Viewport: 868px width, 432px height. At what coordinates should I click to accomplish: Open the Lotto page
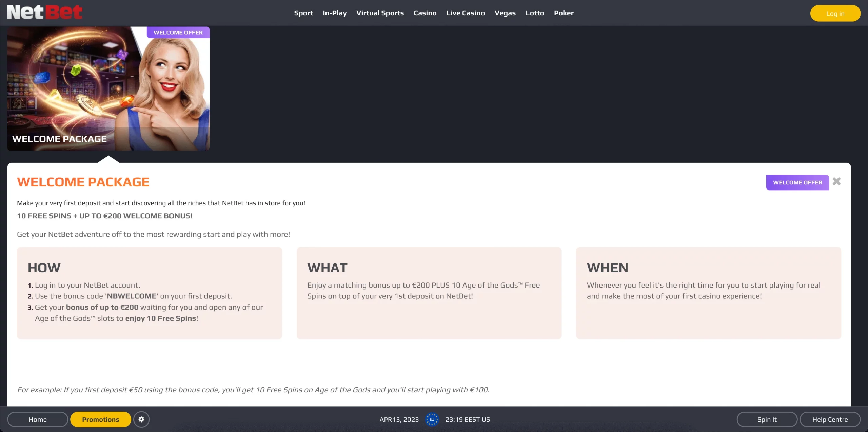coord(535,13)
